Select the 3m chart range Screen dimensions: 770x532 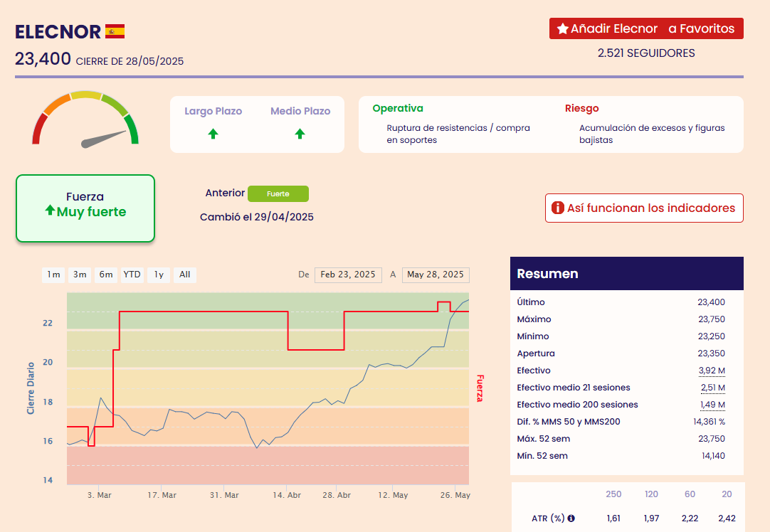[80, 275]
